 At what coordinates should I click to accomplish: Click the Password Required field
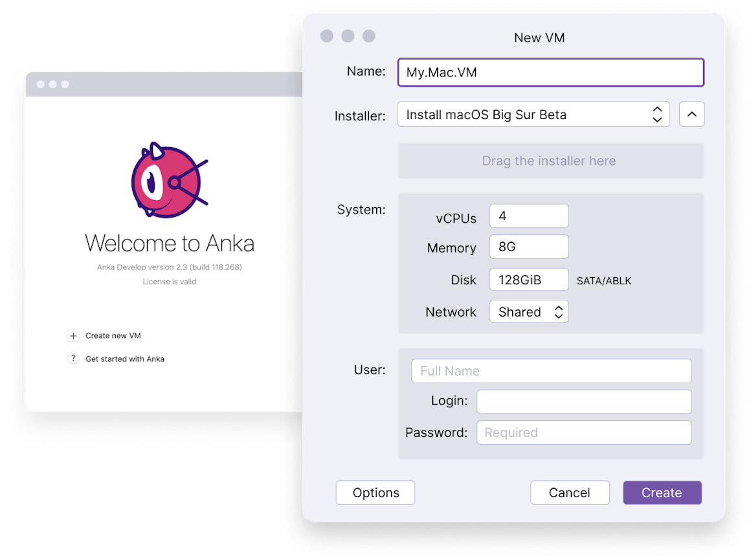tap(585, 432)
